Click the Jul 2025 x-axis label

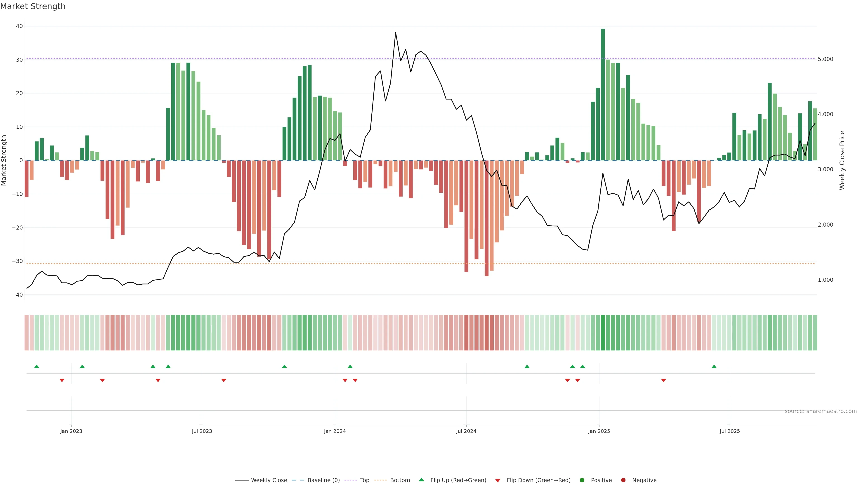[x=729, y=431]
